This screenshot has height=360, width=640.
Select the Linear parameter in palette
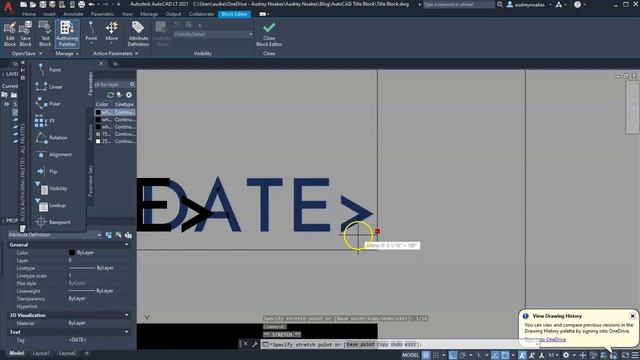(49, 87)
